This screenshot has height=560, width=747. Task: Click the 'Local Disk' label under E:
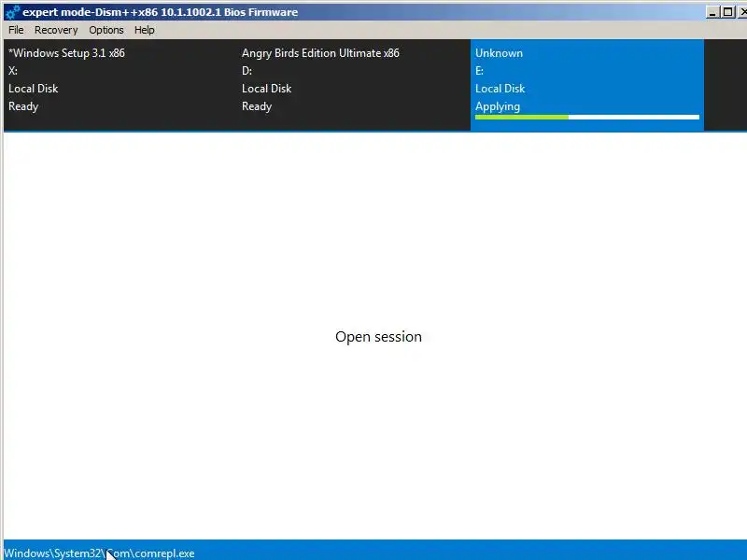coord(500,89)
